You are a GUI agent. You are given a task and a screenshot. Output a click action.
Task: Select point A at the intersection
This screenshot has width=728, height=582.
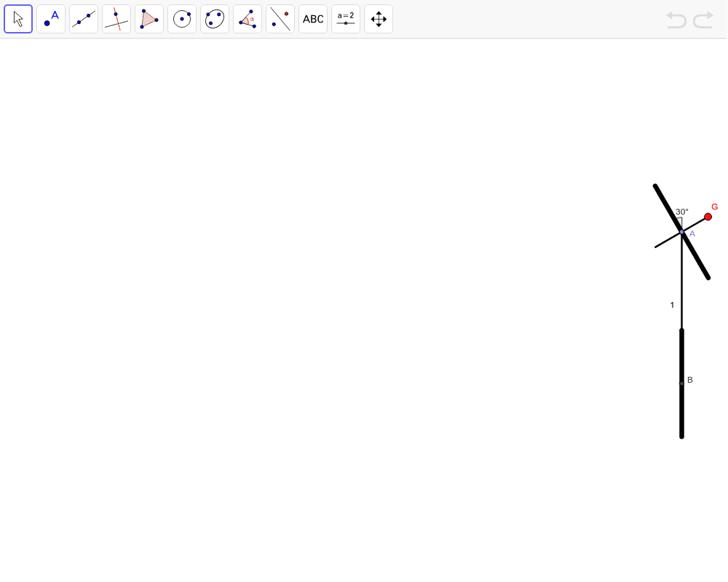tap(681, 231)
